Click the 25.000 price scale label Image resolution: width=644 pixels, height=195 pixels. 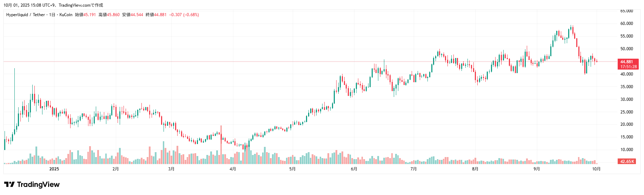click(x=626, y=112)
